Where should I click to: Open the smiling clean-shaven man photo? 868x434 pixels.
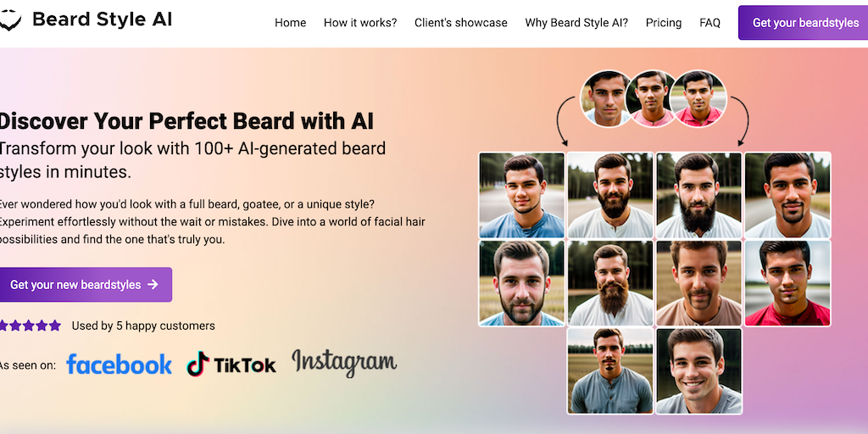pos(698,371)
